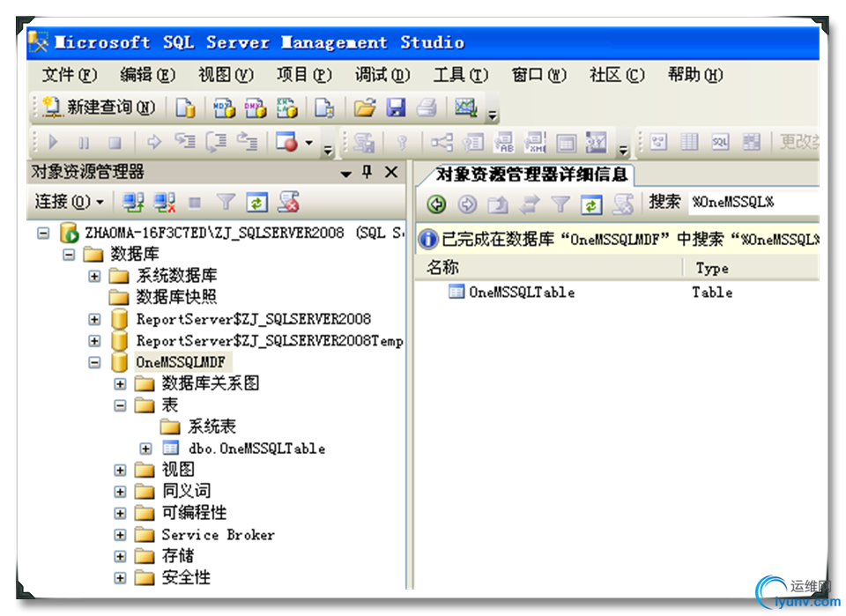This screenshot has height=616, width=846.
Task: Click the Print icon in the toolbar
Action: (x=427, y=108)
